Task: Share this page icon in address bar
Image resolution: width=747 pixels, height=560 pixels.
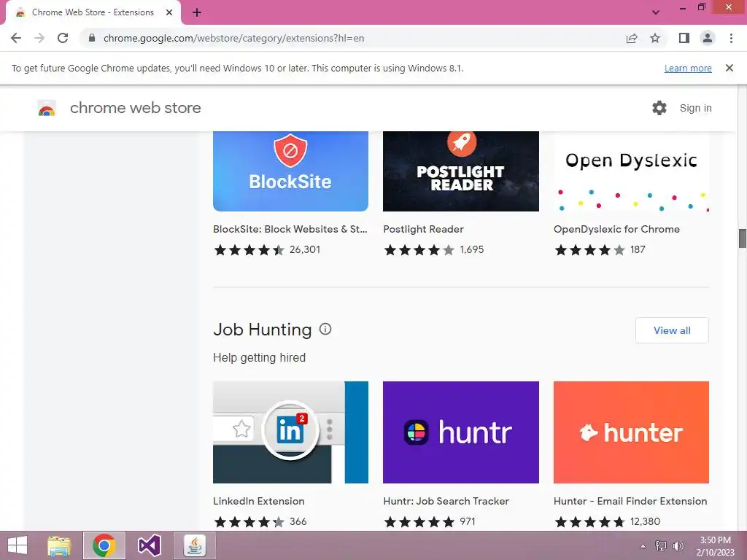Action: tap(632, 38)
